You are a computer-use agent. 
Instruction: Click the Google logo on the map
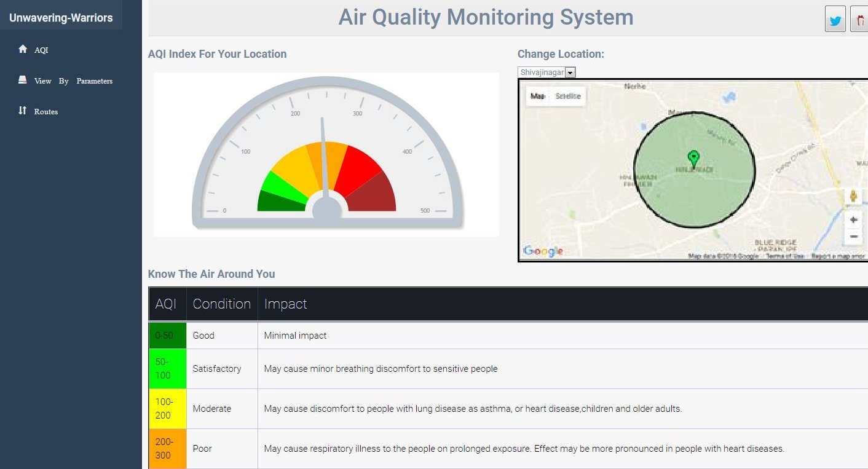click(543, 251)
